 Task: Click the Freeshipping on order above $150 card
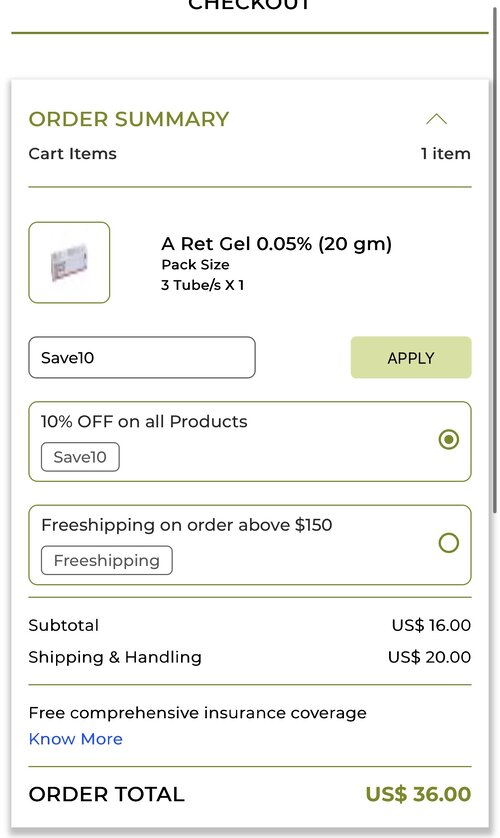250,545
